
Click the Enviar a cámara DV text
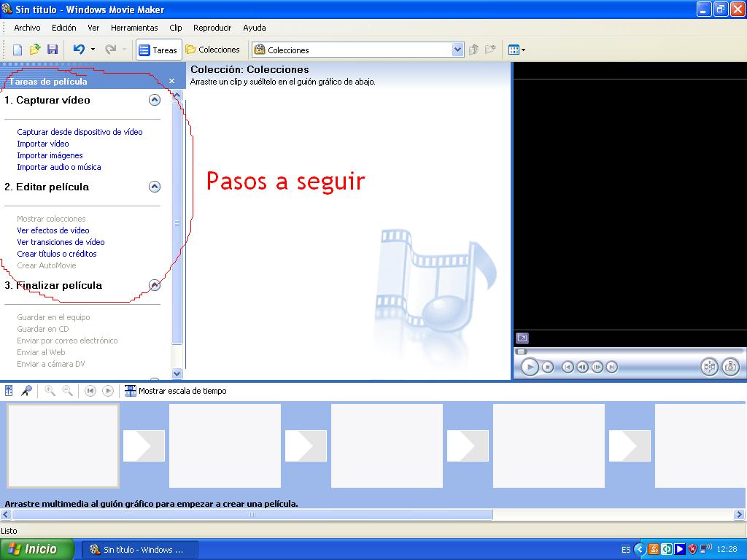click(x=51, y=364)
